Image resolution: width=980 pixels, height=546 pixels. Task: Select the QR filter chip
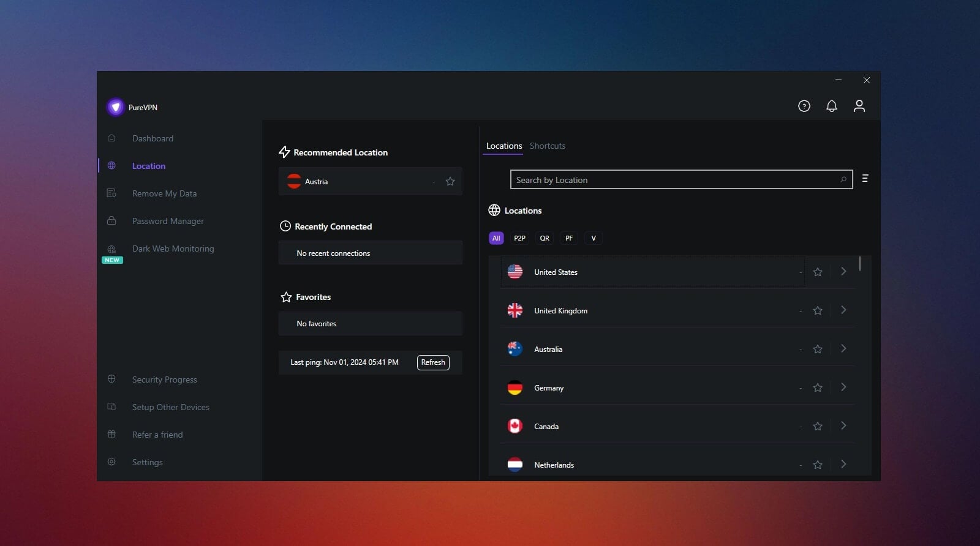tap(545, 238)
